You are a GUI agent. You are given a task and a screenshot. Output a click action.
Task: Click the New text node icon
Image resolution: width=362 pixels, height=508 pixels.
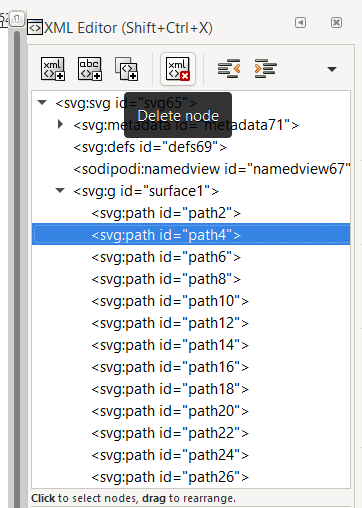click(90, 69)
